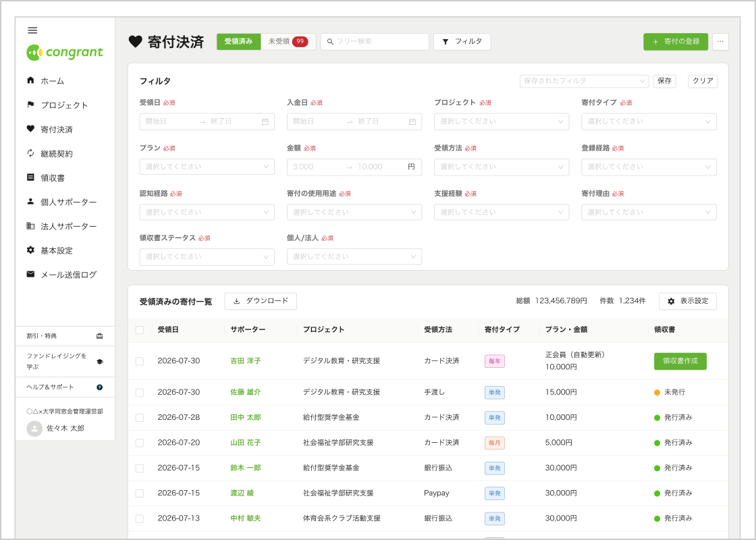The height and width of the screenshot is (540, 756).
Task: Click the envelope icon for メール送信ログ
Action: [30, 274]
